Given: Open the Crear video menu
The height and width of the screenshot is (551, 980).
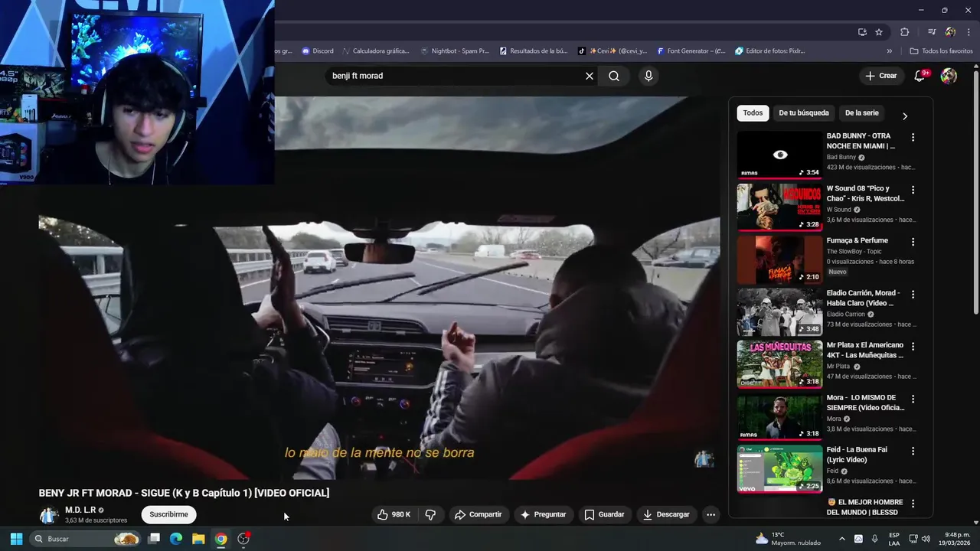Looking at the screenshot, I should (881, 76).
